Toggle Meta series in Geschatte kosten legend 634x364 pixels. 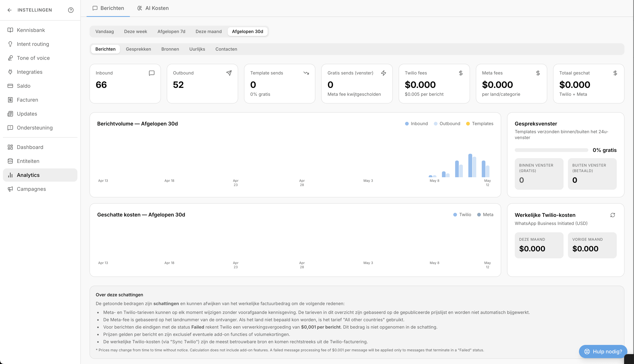coord(485,215)
